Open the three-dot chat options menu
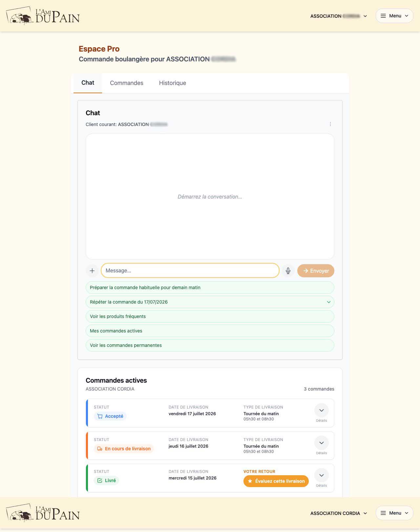The width and height of the screenshot is (420, 532). tap(330, 124)
